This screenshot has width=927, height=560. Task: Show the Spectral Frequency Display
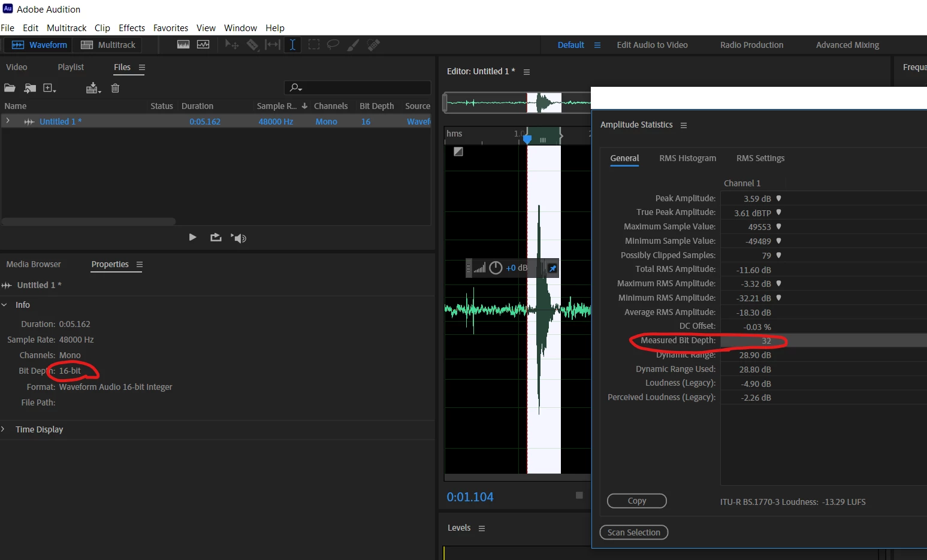[183, 45]
